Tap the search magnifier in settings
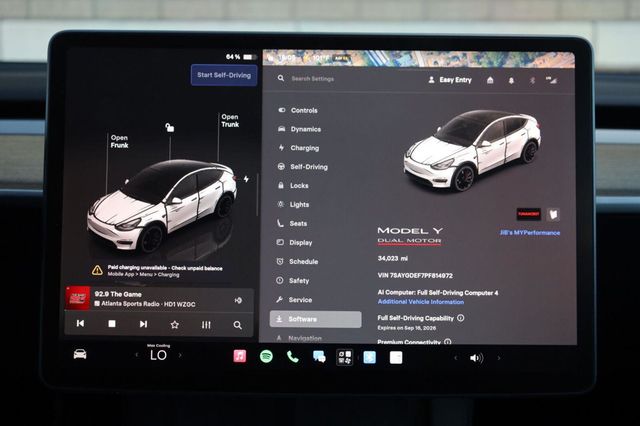 pos(281,78)
